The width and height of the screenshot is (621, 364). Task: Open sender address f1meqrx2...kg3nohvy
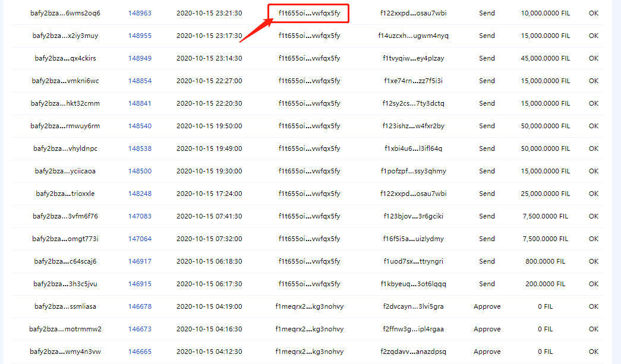[308, 306]
